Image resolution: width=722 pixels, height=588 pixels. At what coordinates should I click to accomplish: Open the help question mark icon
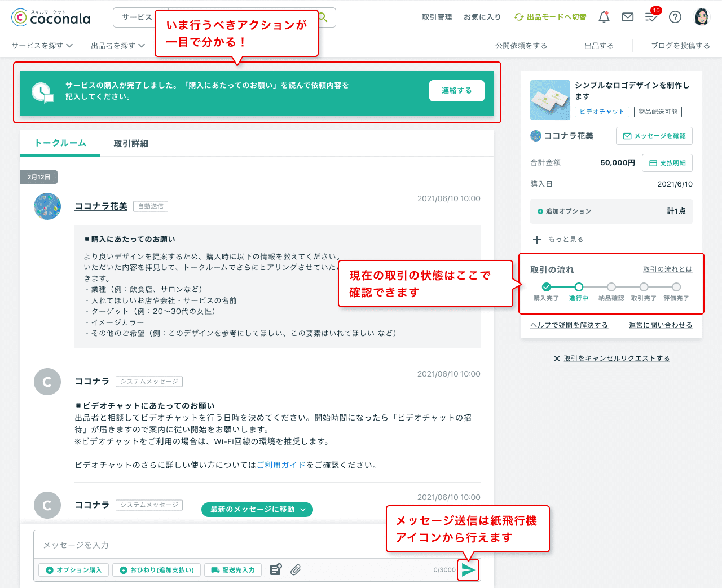coord(675,17)
